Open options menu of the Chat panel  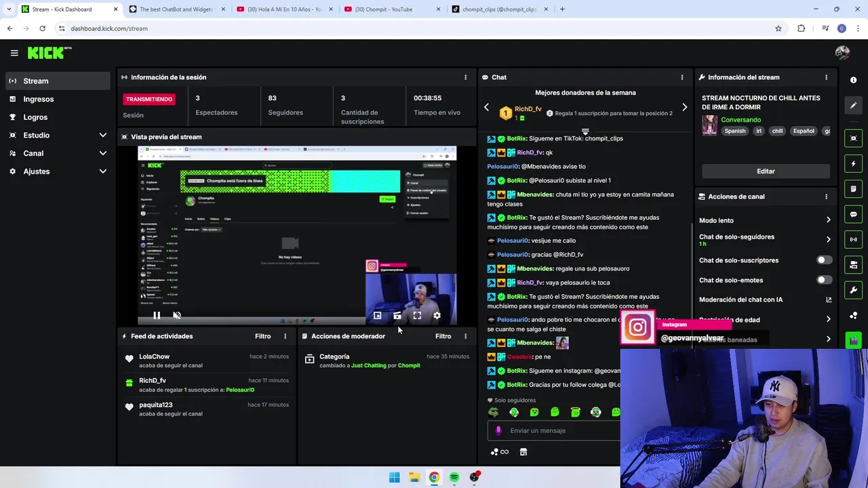[x=682, y=77]
